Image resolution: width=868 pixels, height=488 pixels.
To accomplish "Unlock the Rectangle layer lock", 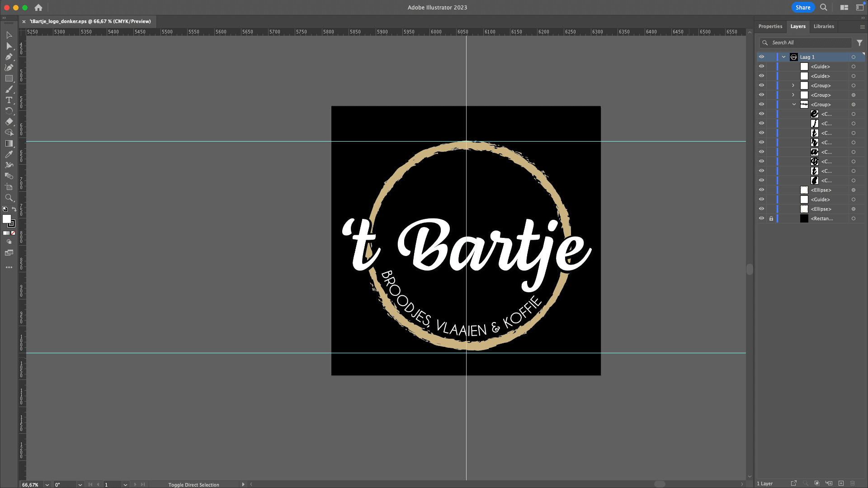I will [x=771, y=218].
